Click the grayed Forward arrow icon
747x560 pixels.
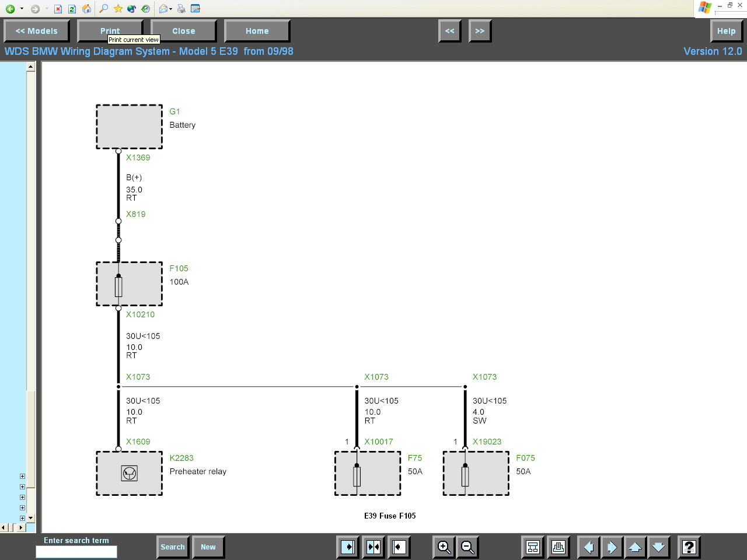tap(35, 9)
